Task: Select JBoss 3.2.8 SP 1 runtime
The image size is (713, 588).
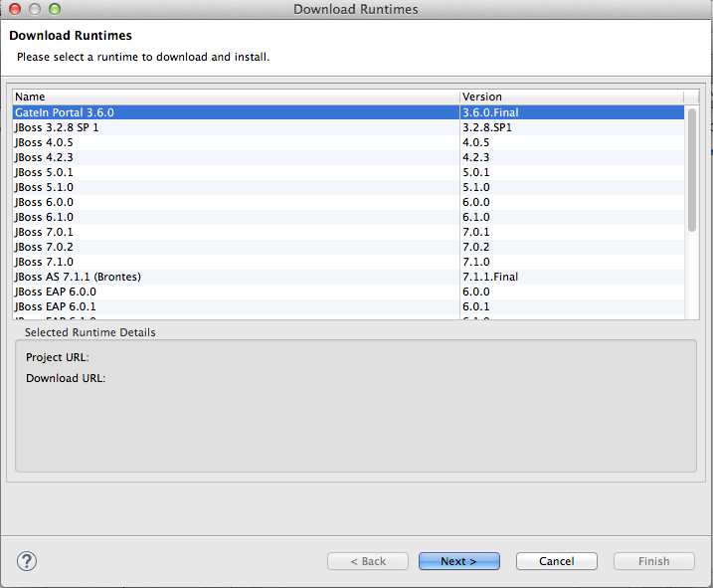Action: (348, 127)
